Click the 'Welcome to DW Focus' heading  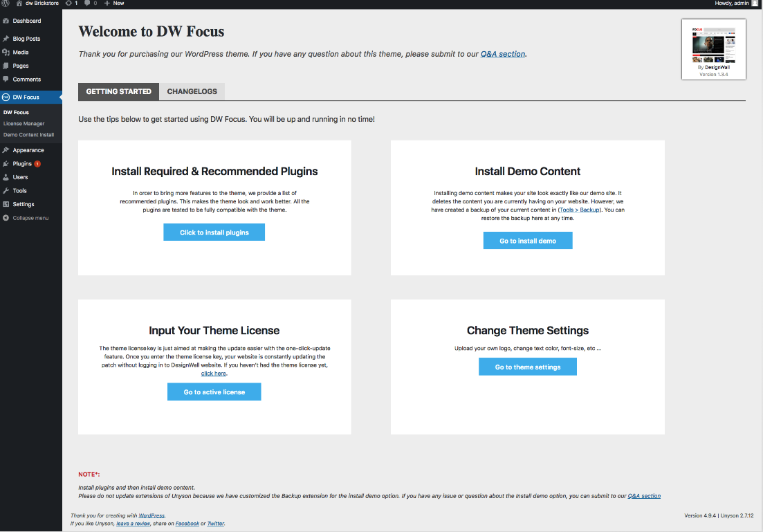(x=151, y=32)
